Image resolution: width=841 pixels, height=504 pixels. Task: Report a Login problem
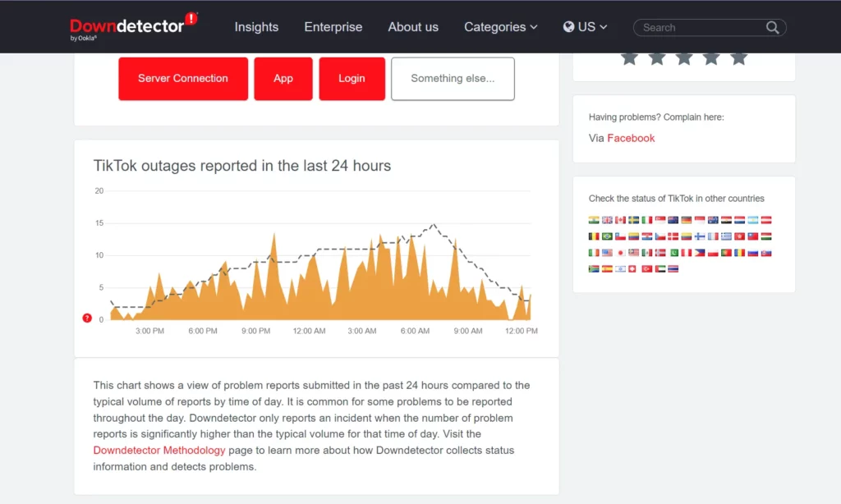[352, 78]
